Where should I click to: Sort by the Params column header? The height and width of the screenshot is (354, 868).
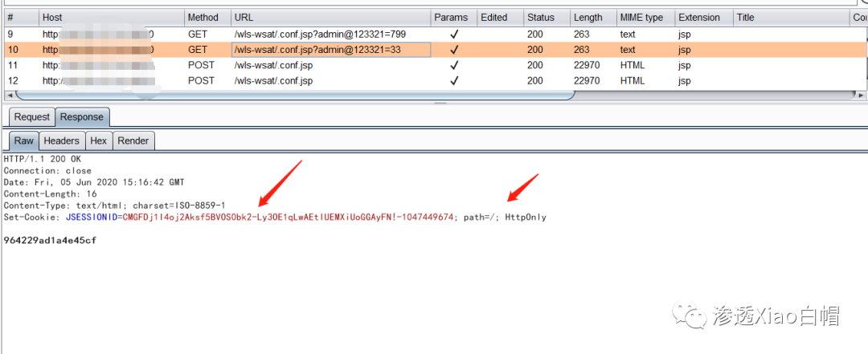point(454,18)
